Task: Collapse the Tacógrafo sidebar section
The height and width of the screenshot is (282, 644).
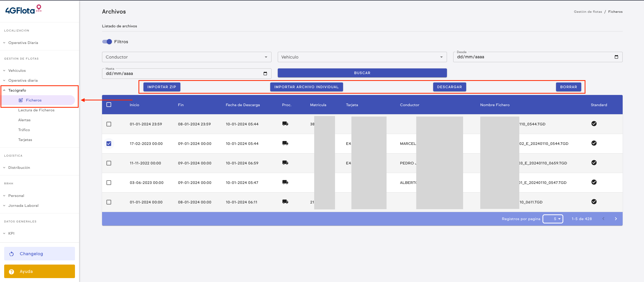Action: point(17,90)
